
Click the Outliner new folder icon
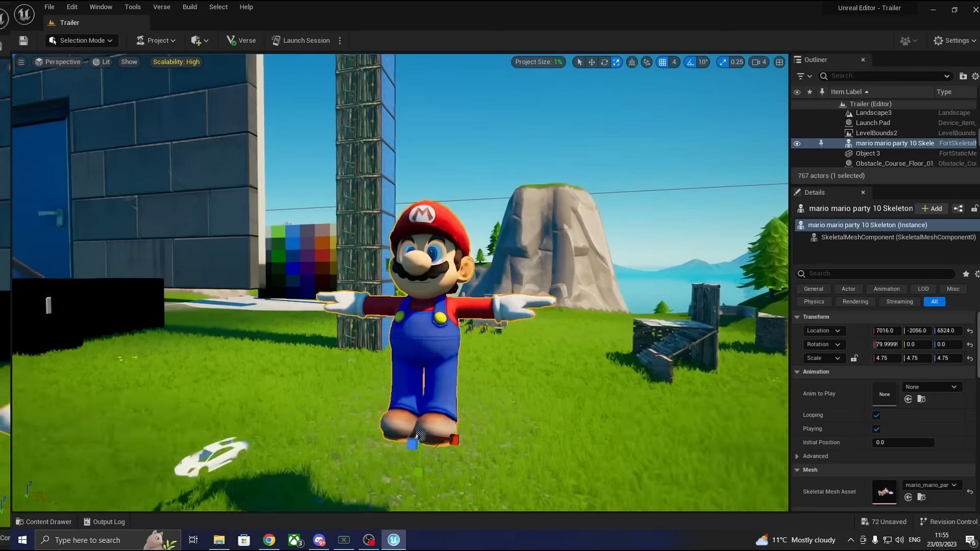pos(963,76)
